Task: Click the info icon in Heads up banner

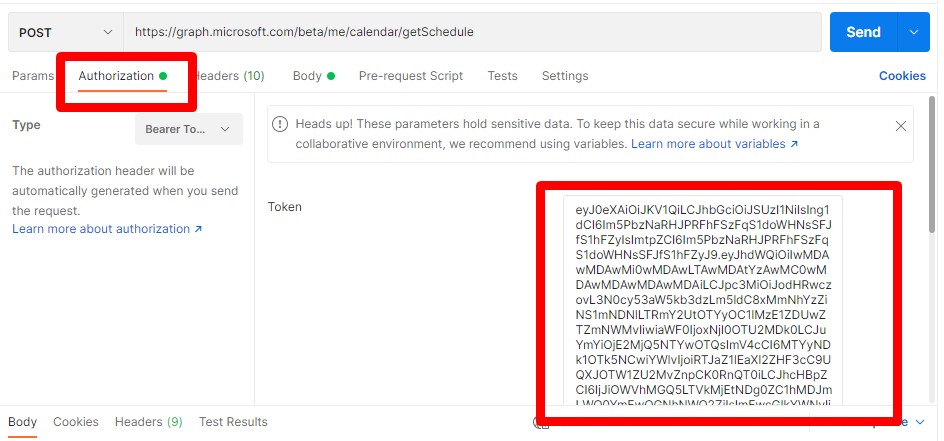Action: click(x=282, y=125)
